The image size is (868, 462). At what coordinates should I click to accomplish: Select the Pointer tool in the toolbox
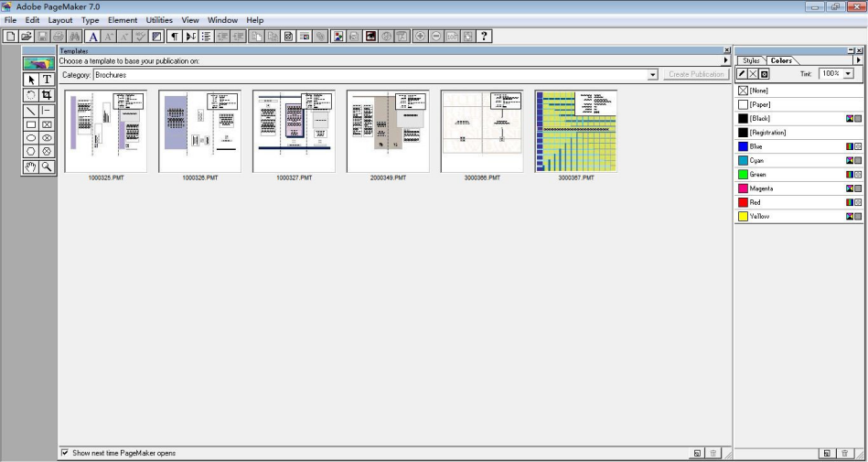tap(31, 80)
